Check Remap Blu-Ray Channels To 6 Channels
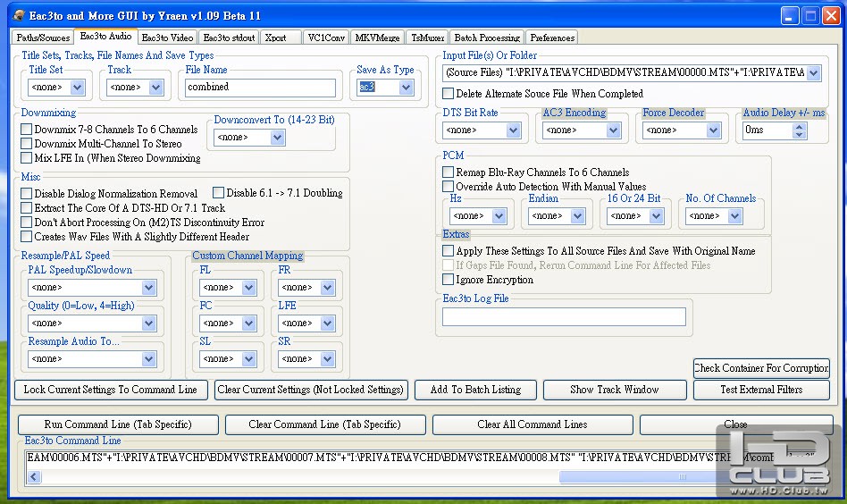This screenshot has width=847, height=504. pos(448,172)
